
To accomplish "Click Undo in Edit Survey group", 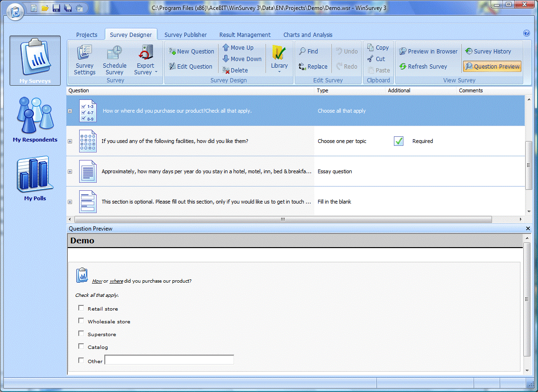I will (347, 52).
